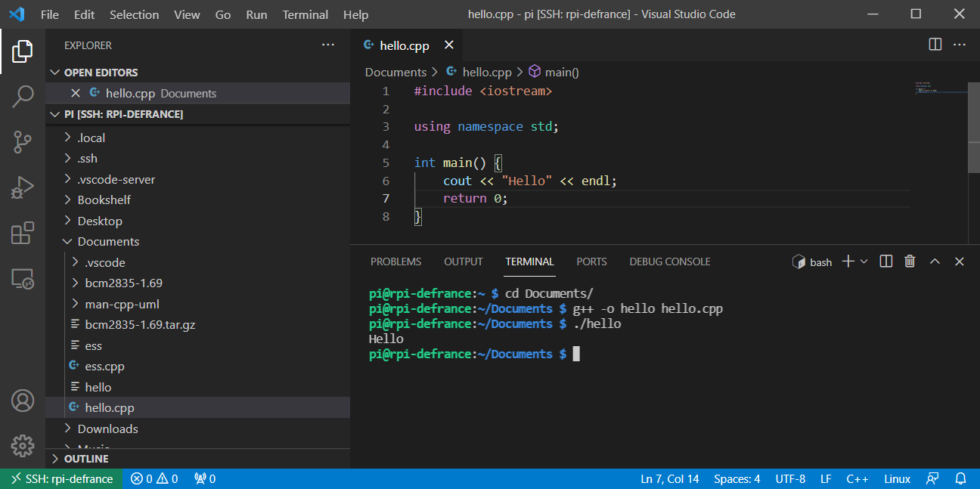
Task: Split the terminal panel
Action: [x=886, y=262]
